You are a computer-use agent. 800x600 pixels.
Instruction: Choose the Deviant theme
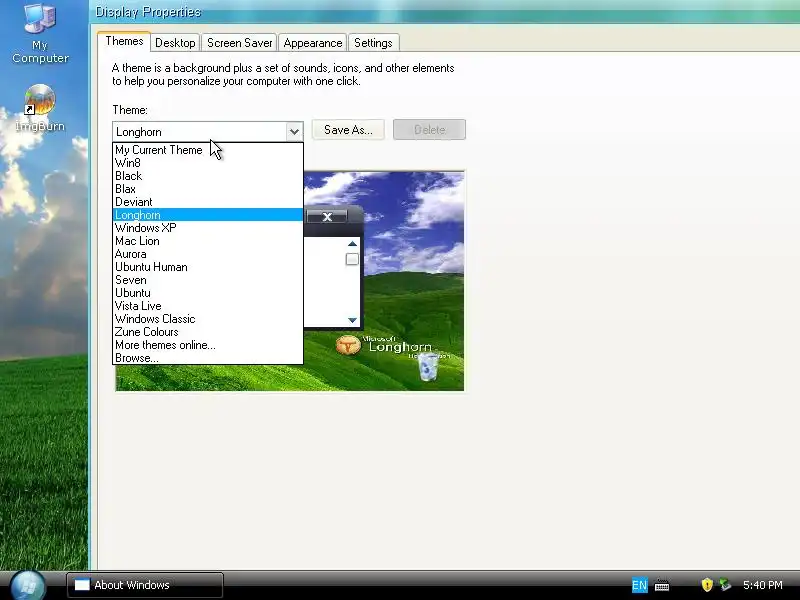(208, 202)
